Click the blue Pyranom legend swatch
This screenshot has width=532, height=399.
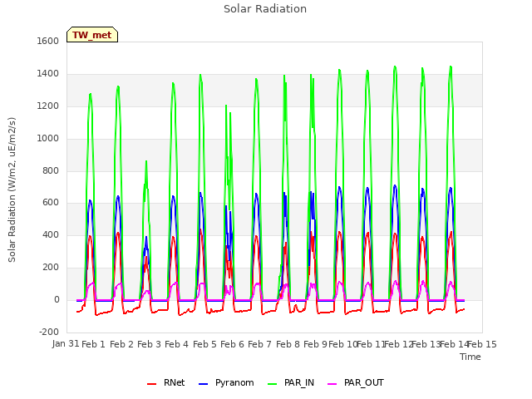tap(203, 384)
